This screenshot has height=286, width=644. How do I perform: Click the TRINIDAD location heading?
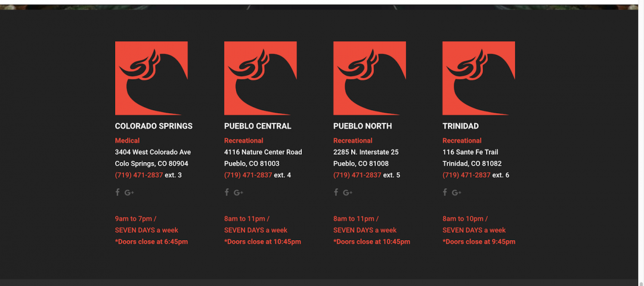coord(460,126)
